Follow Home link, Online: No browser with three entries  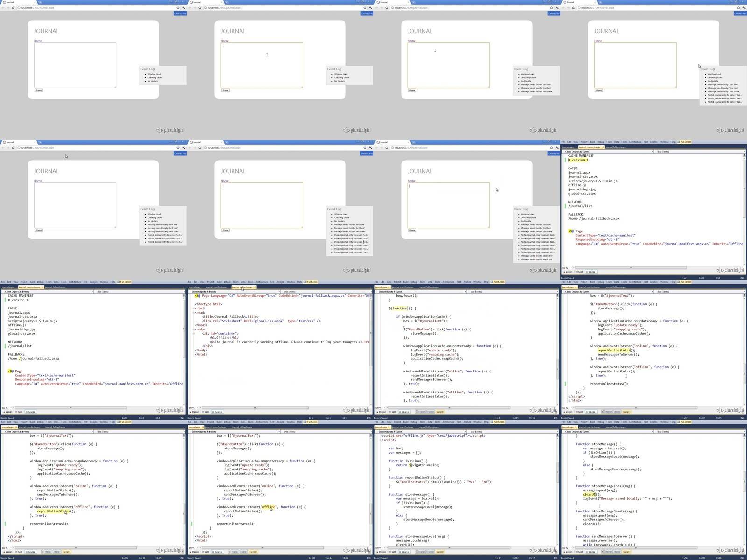click(225, 41)
